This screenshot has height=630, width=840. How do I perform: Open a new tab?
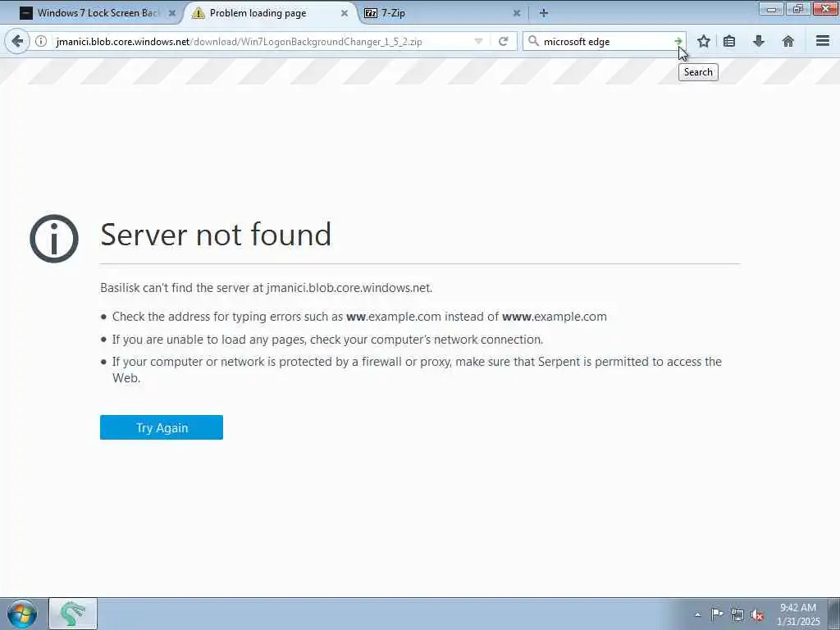544,13
